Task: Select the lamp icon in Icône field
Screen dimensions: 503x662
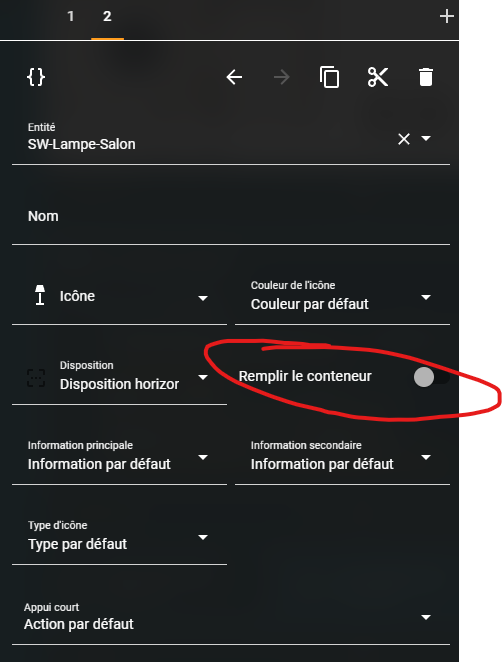Action: coord(40,295)
